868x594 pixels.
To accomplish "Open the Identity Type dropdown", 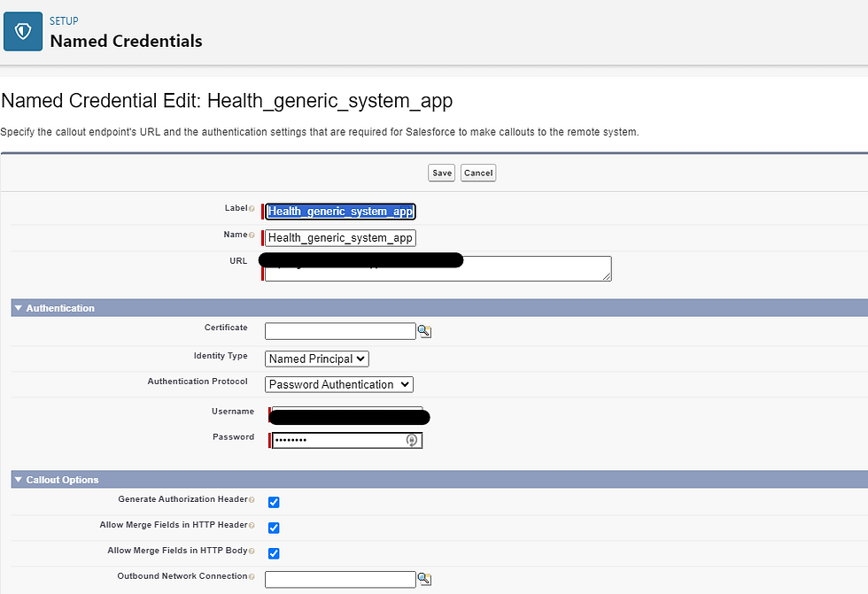I will (x=317, y=359).
